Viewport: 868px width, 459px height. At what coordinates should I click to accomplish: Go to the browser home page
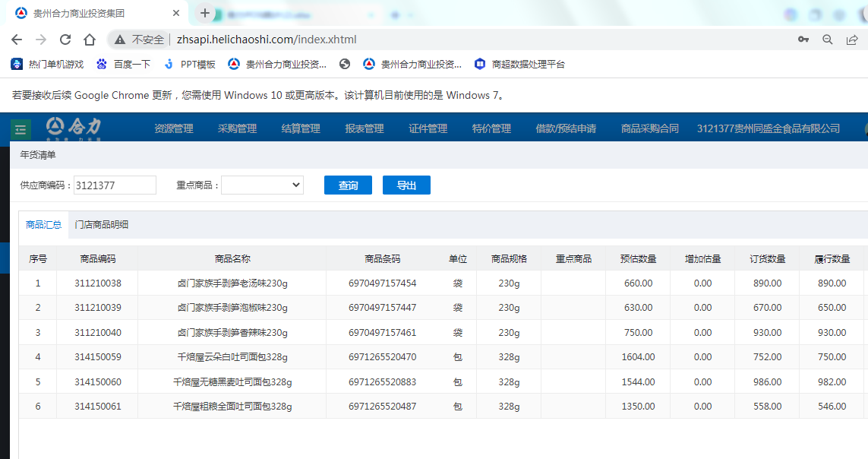click(x=90, y=40)
